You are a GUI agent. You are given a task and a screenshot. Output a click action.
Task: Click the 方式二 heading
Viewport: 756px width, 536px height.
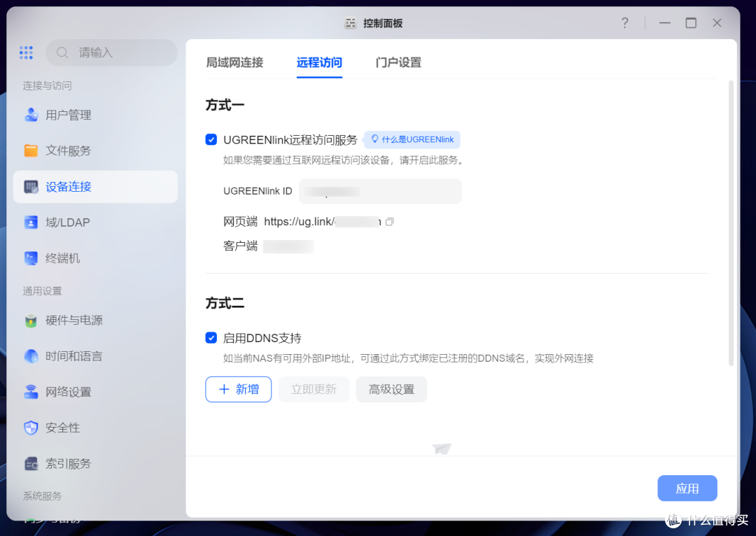225,303
